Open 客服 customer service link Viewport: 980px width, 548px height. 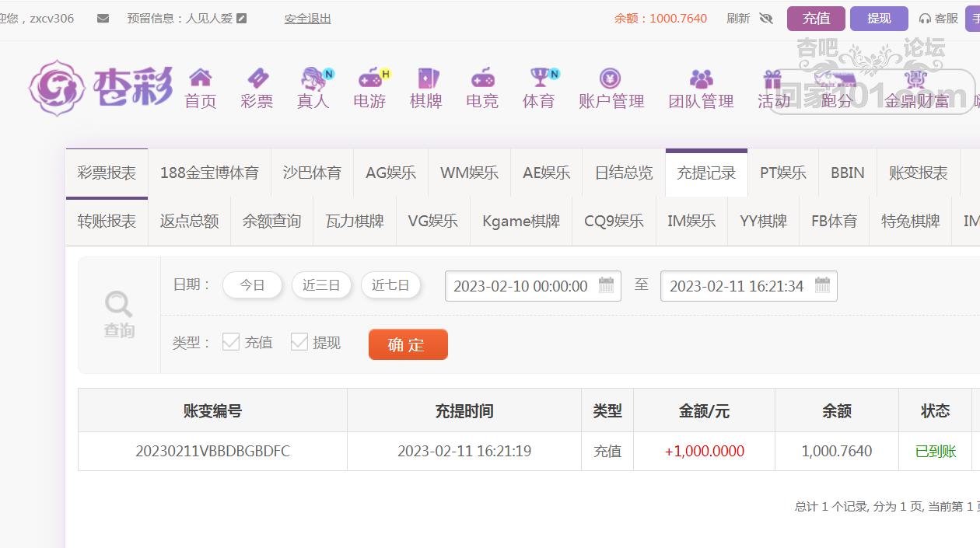click(x=939, y=18)
